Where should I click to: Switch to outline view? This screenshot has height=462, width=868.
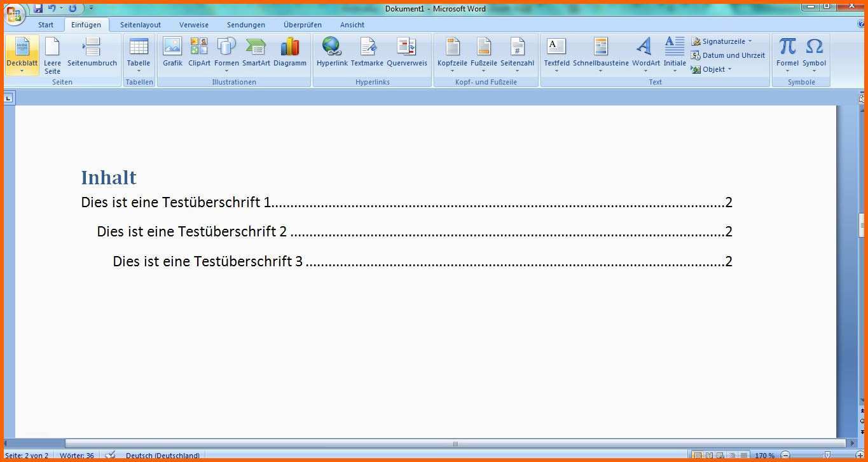click(732, 455)
